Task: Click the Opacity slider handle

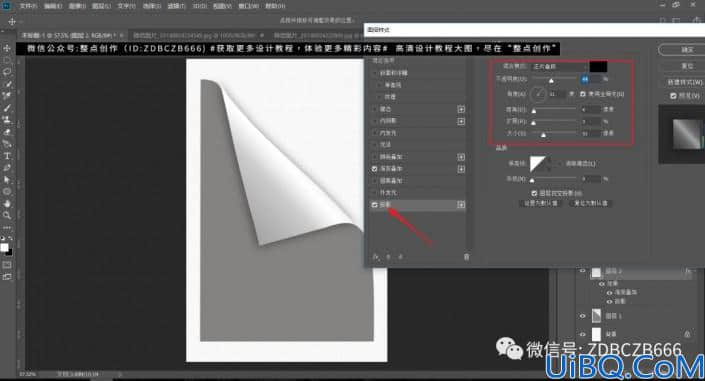Action: tap(551, 81)
